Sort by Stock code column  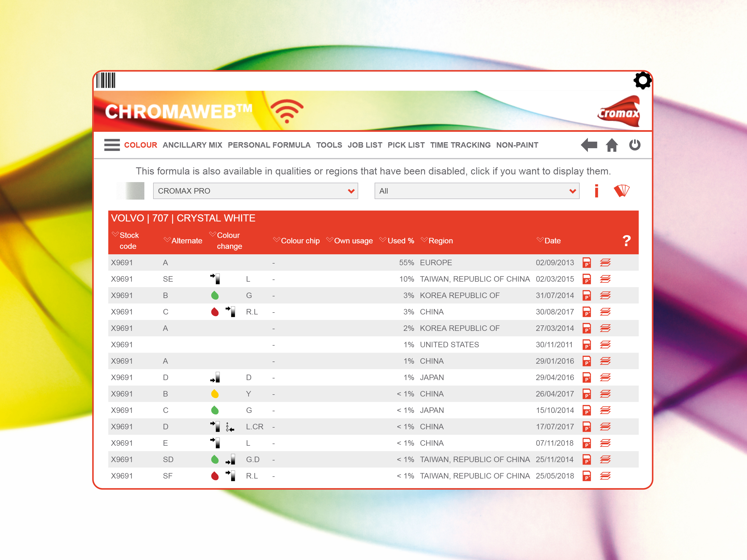pos(125,240)
